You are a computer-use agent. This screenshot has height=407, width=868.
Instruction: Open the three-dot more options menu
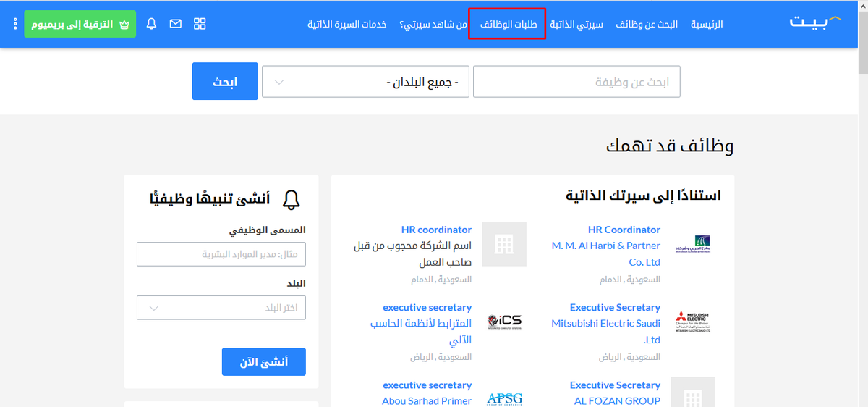click(x=15, y=24)
